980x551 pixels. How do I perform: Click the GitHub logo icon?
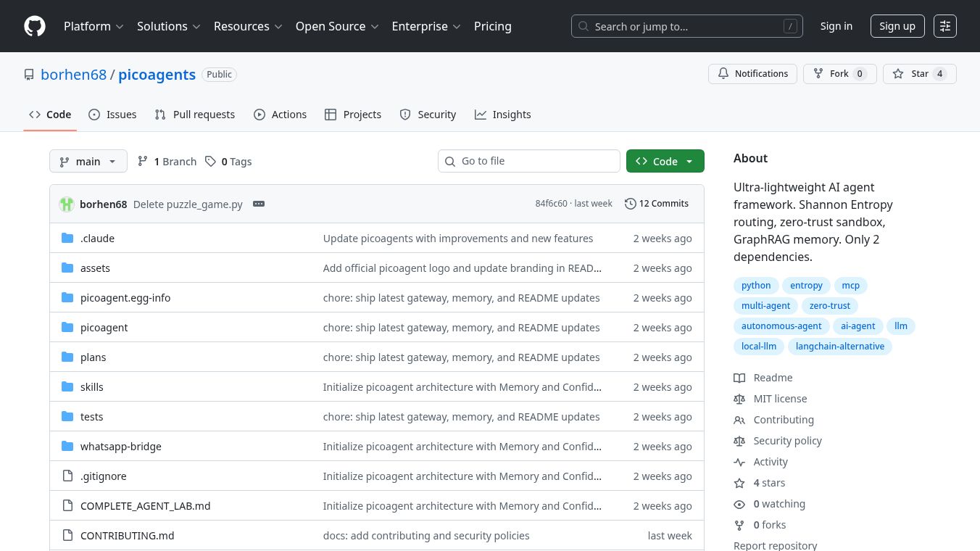35,26
